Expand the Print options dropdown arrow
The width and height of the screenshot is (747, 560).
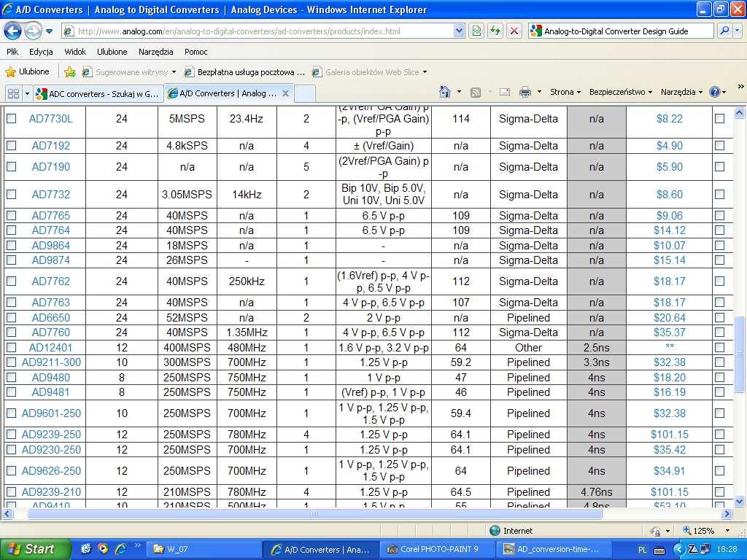[539, 91]
